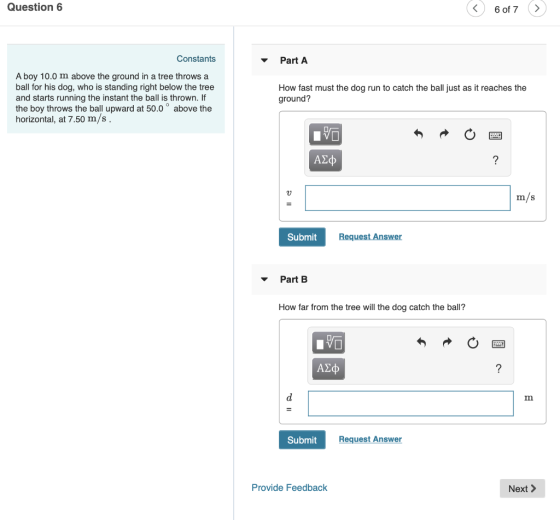The height and width of the screenshot is (520, 560).
Task: Open help question mark in Part A
Action: (495, 160)
